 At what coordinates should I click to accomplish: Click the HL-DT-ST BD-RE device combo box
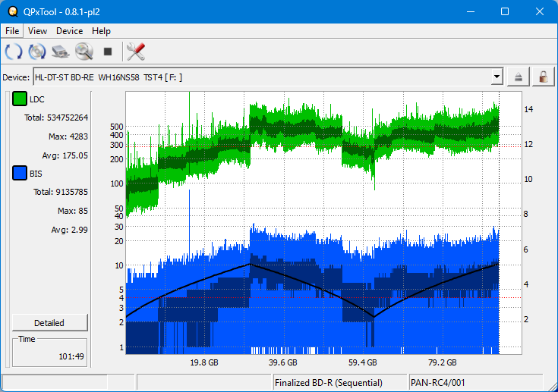[x=268, y=77]
